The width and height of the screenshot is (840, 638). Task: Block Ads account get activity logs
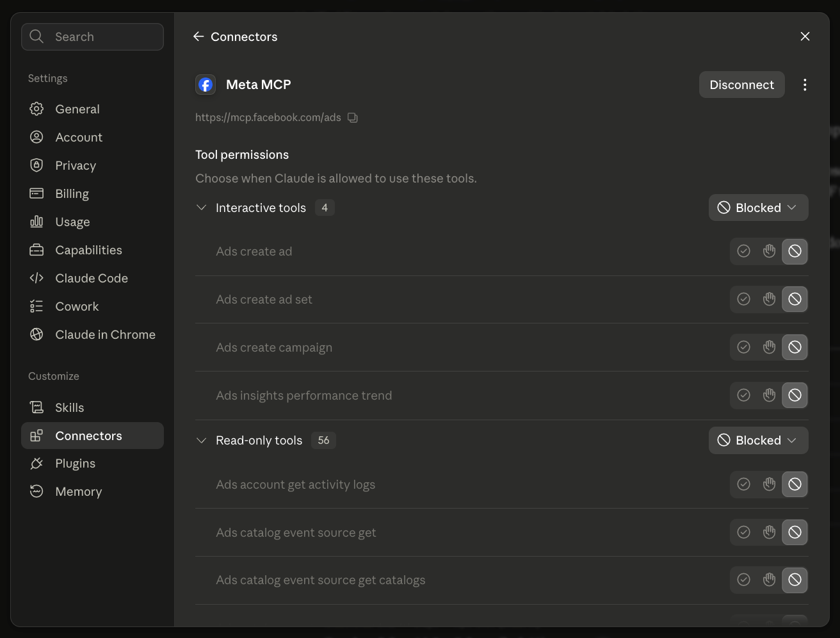tap(795, 484)
